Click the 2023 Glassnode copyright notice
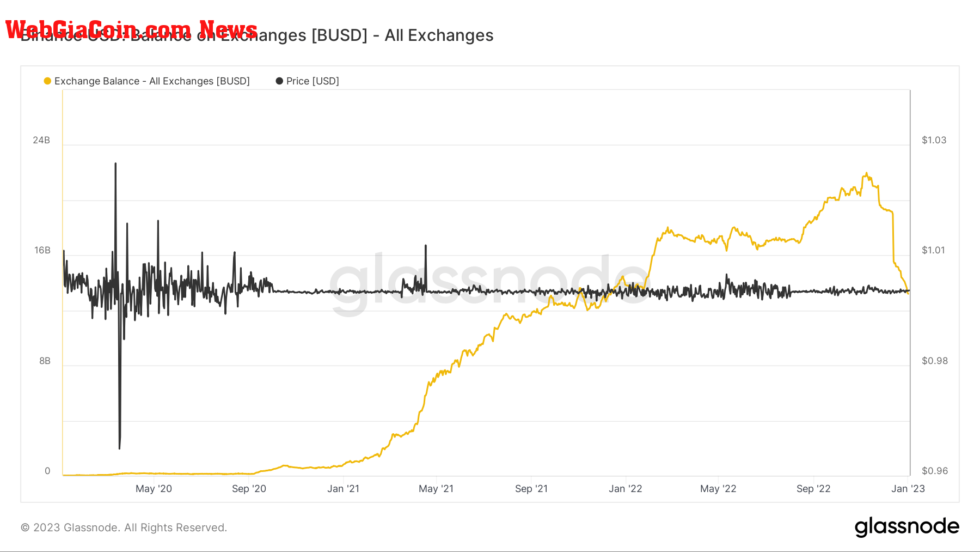Viewport: 980px width, 552px height. [x=124, y=527]
